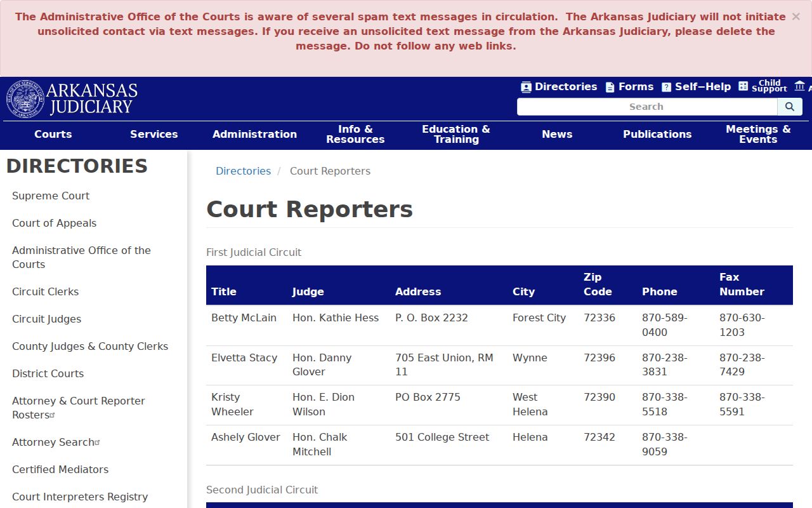Image resolution: width=812 pixels, height=508 pixels.
Task: Open the Supreme Court directory link
Action: pos(51,196)
